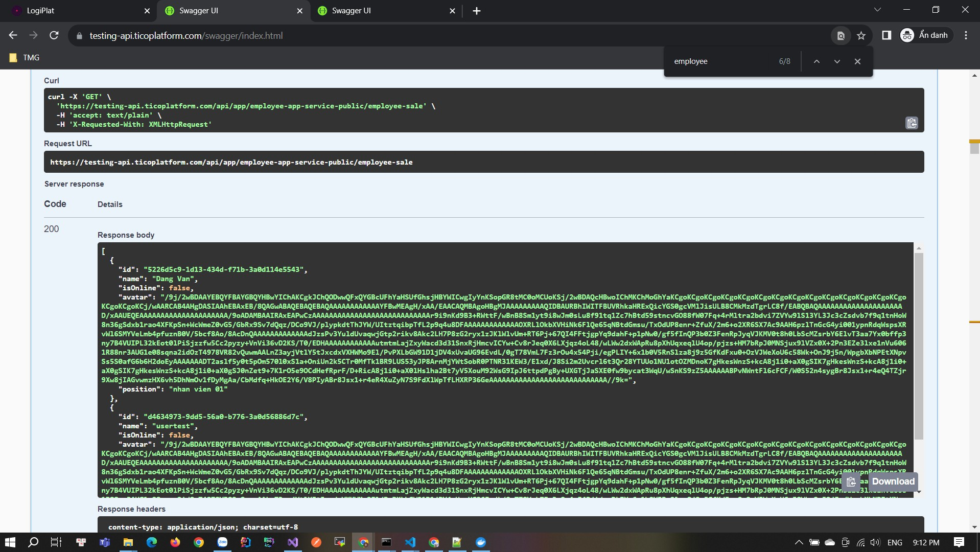980x552 pixels.
Task: Open the TMG bookmarks folder
Action: click(x=25, y=58)
